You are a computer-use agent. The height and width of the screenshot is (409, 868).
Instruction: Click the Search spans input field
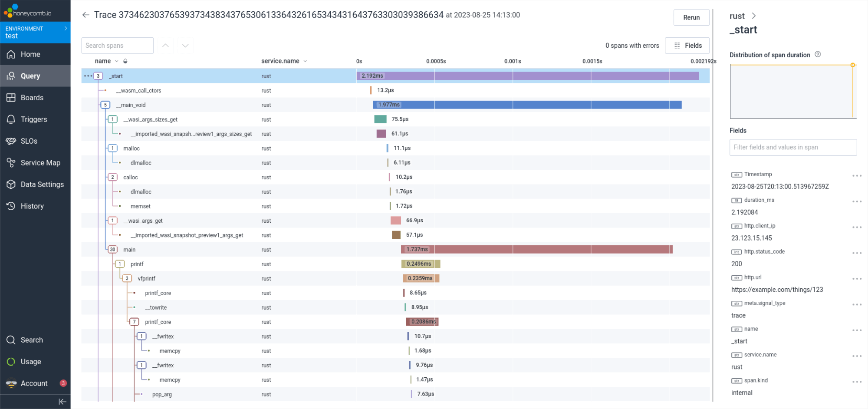click(x=117, y=45)
